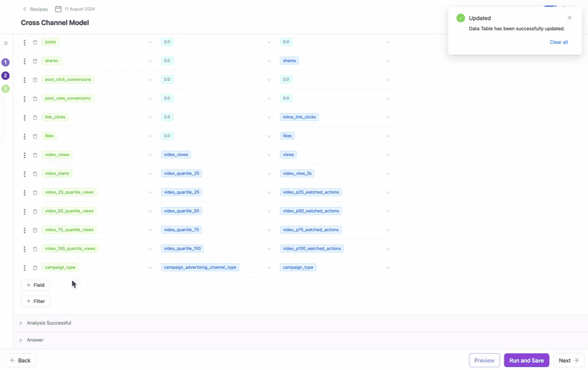
Task: Open drag handle menu for shares row
Action: 25,61
